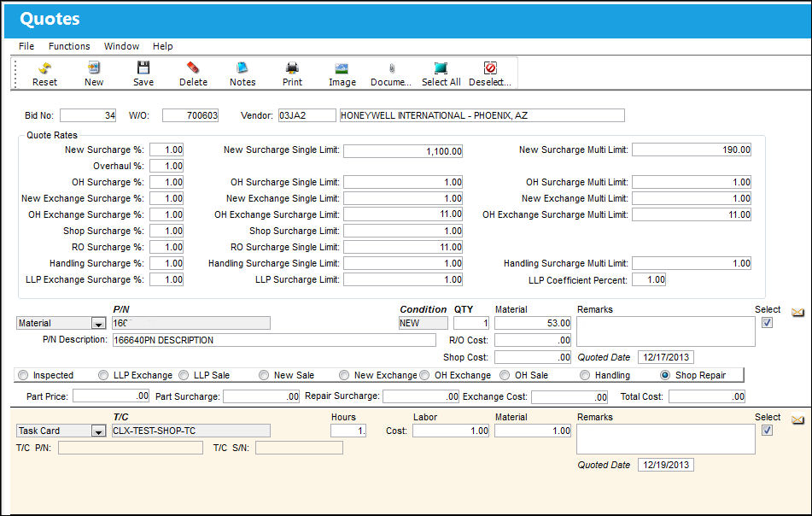Screen dimensions: 812x516
Task: Select the New Sale radio button
Action: point(264,375)
